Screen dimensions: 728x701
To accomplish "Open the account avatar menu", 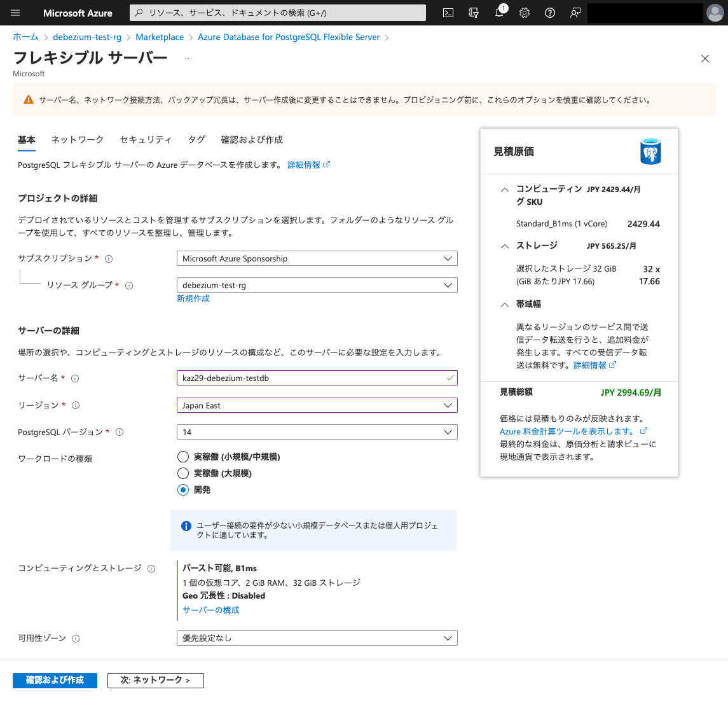I will coord(715,13).
